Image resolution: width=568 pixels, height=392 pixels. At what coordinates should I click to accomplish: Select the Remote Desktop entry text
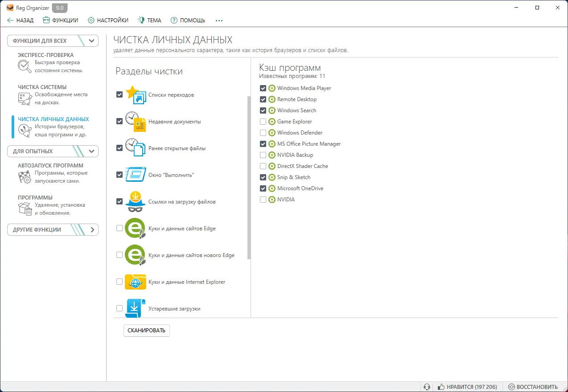(x=297, y=99)
